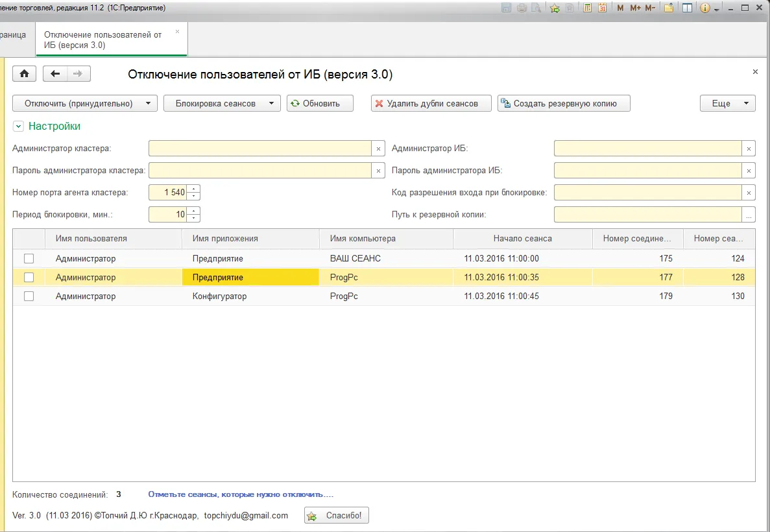Collapse the Настройки section
The image size is (770, 532).
point(18,127)
